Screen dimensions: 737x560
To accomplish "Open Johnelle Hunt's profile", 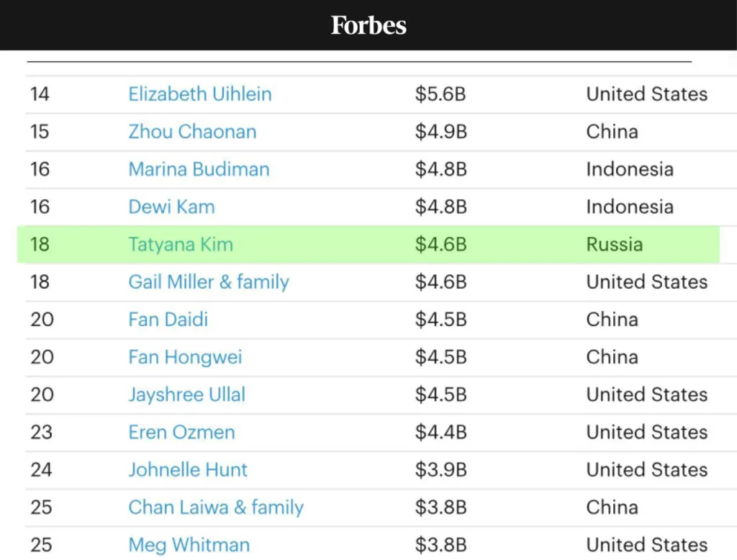I will coord(188,469).
